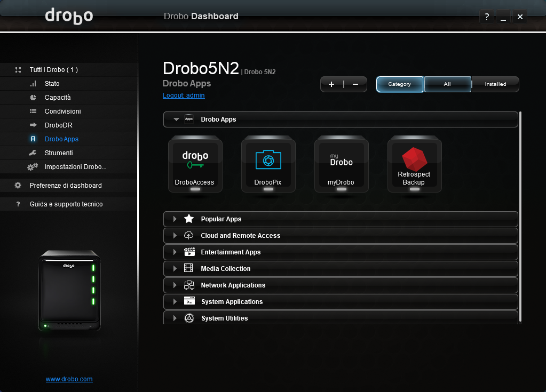Select the myDrobo app tile
The width and height of the screenshot is (546, 392).
pos(341,163)
